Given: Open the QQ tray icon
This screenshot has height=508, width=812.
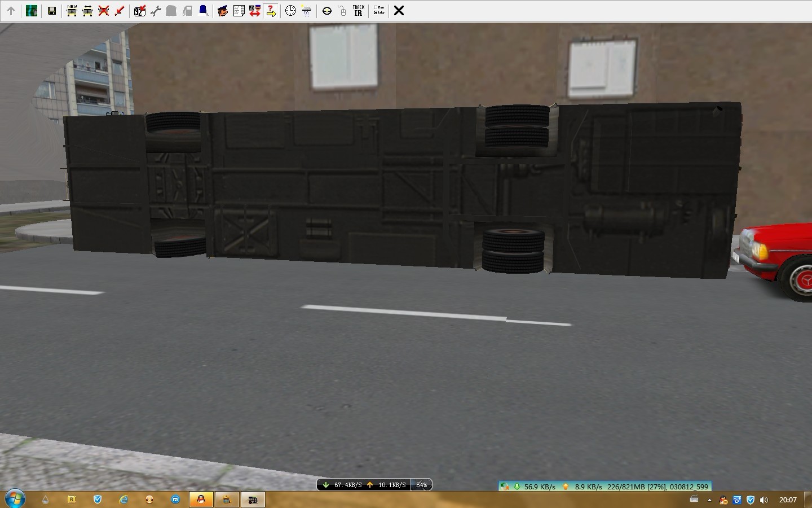Looking at the screenshot, I should pyautogui.click(x=723, y=500).
